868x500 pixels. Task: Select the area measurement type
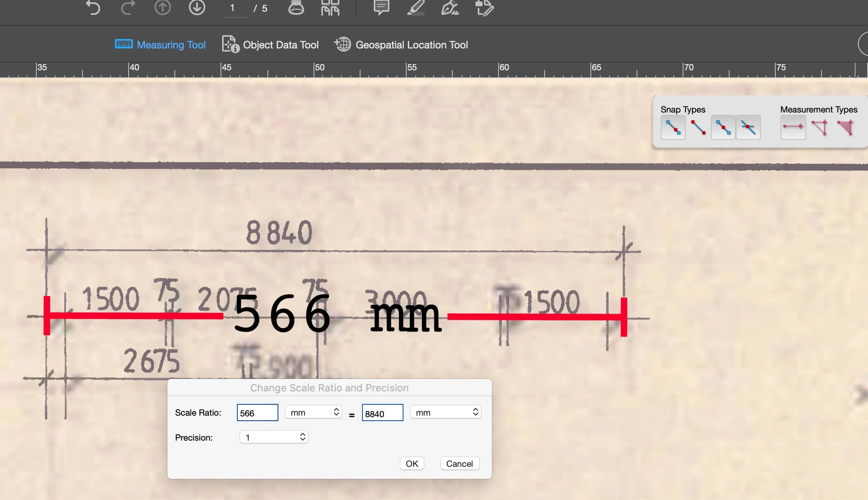(x=845, y=127)
